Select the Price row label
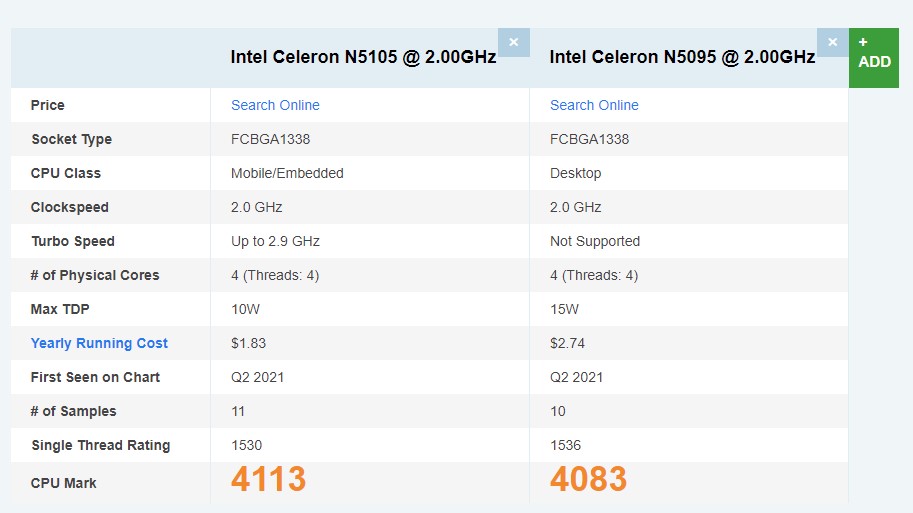Image resolution: width=913 pixels, height=513 pixels. [x=48, y=105]
